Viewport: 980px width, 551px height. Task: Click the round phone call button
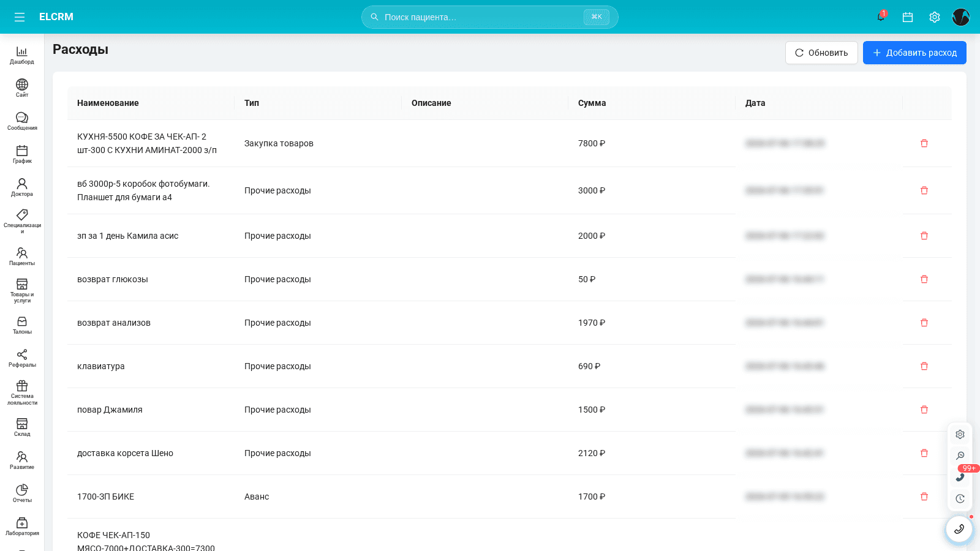point(959,529)
